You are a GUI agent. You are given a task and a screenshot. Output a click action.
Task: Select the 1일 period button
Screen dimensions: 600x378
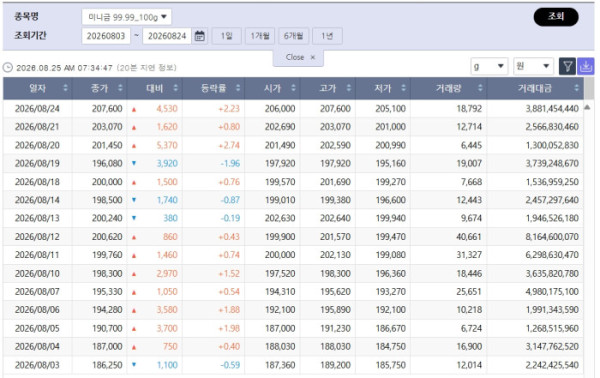point(226,36)
